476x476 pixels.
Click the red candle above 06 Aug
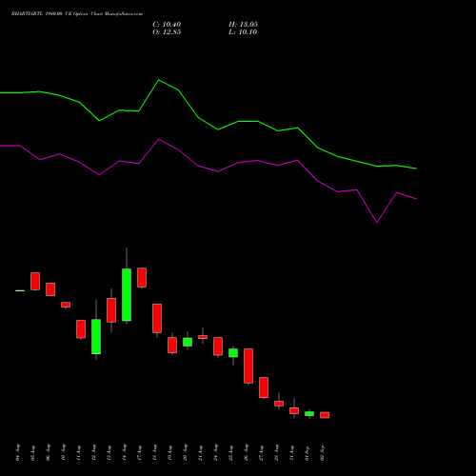pos(50,289)
